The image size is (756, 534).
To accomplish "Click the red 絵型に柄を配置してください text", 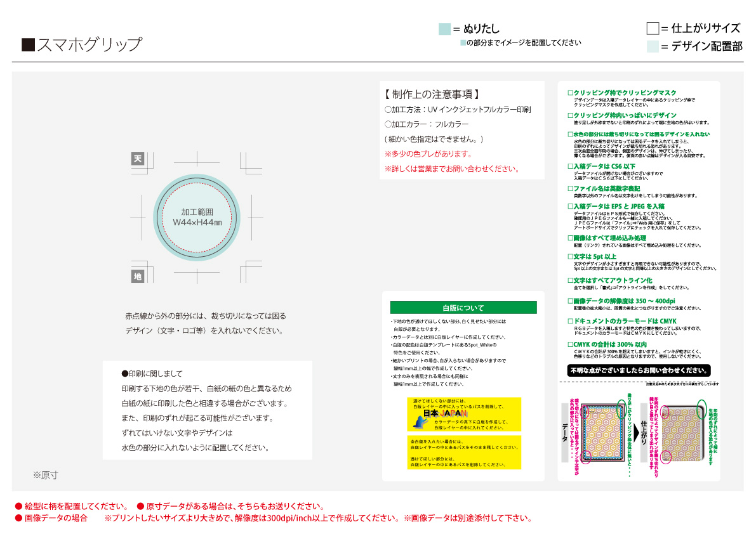I will [77, 507].
